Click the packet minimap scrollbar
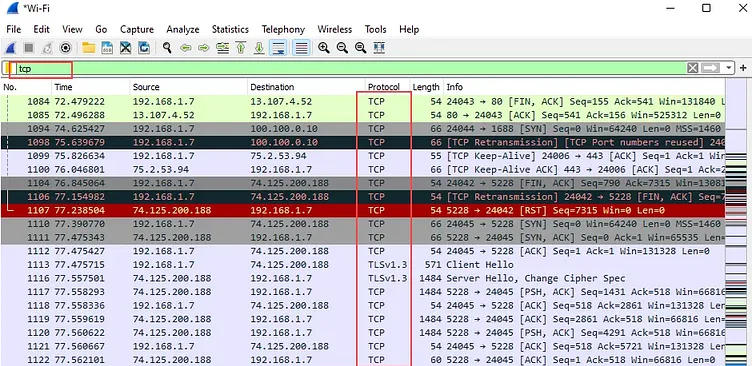The width and height of the screenshot is (752, 366). tap(736, 223)
